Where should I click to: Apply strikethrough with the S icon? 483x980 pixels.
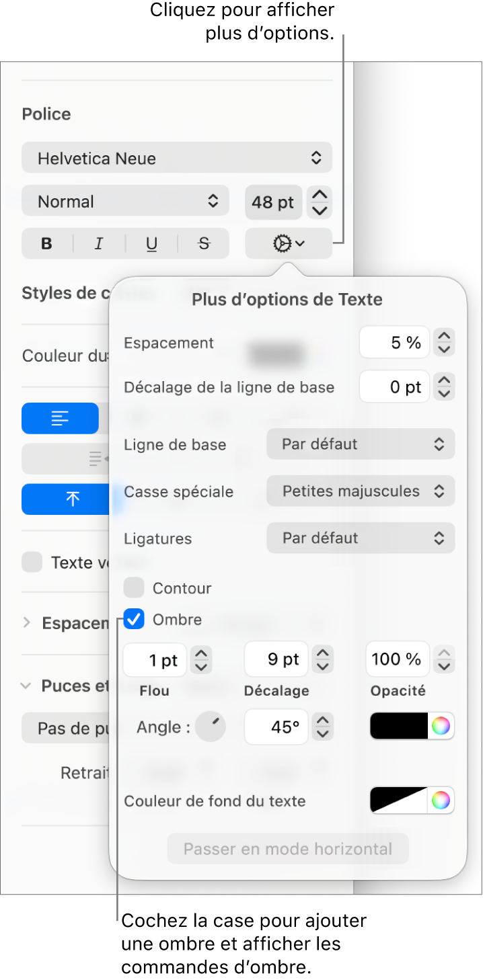(203, 243)
